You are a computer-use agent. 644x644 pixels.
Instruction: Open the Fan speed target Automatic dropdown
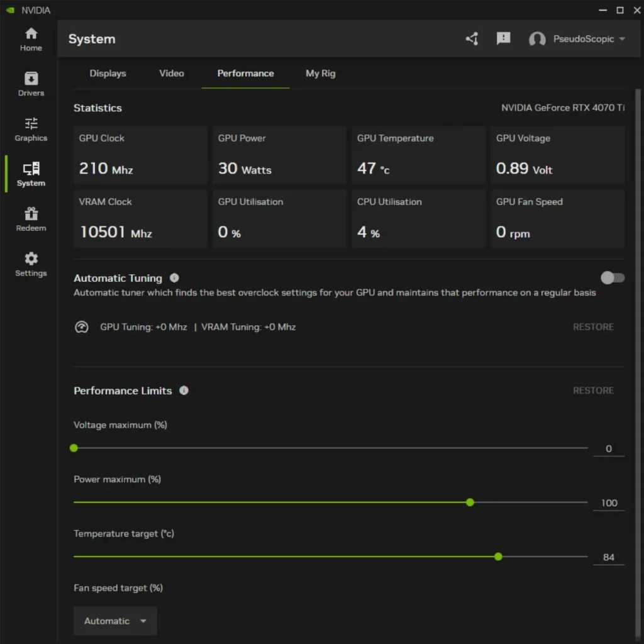point(116,621)
